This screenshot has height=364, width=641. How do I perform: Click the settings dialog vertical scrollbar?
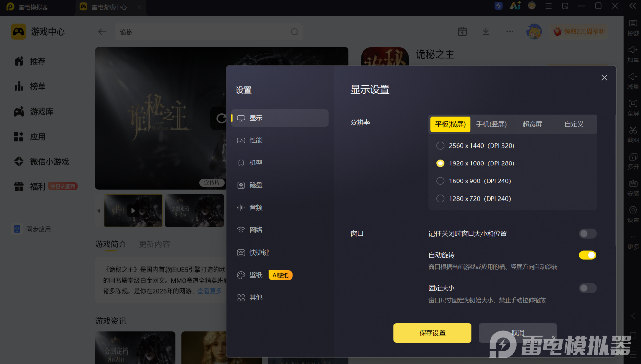615,181
